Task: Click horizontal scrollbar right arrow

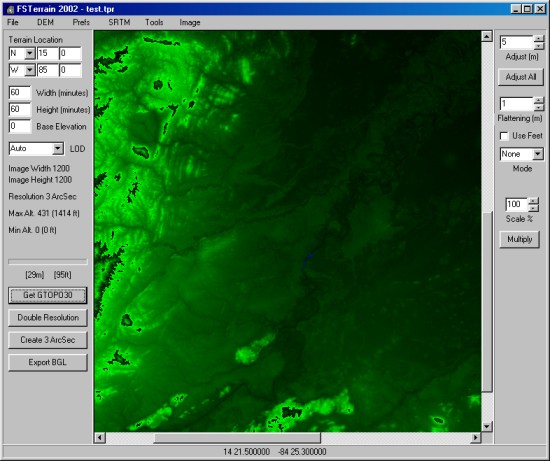Action: [475, 437]
